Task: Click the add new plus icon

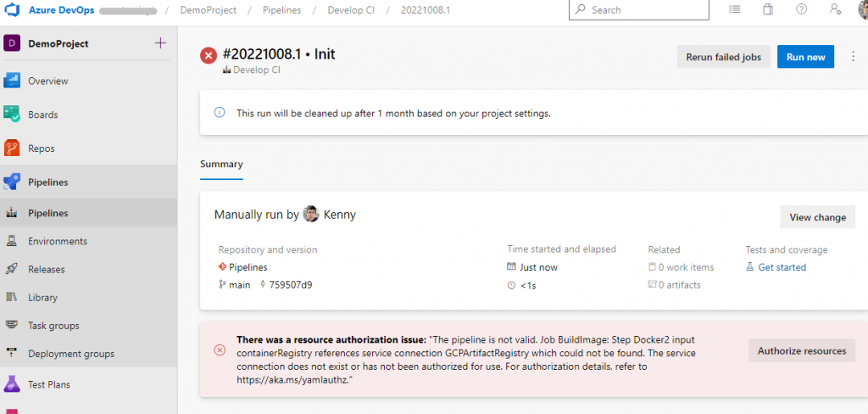Action: pyautogui.click(x=160, y=43)
